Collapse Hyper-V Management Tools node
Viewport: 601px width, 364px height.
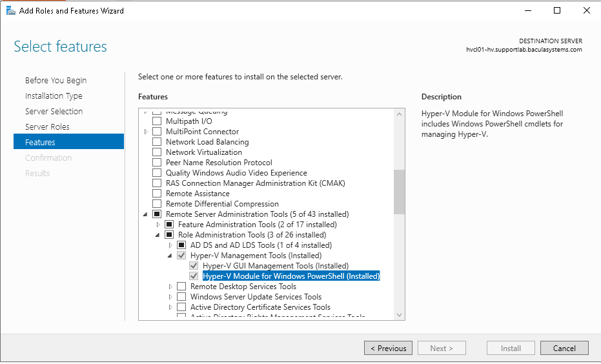[170, 256]
